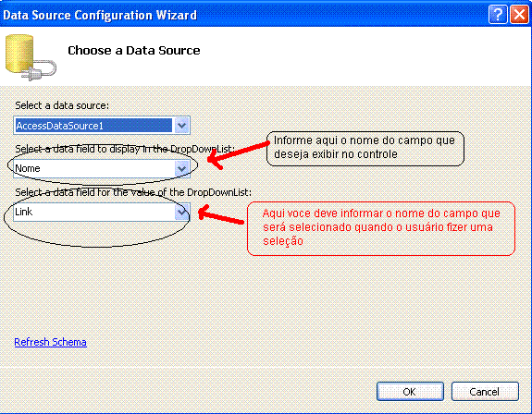Click the help question mark button
532x414 pixels.
point(498,15)
